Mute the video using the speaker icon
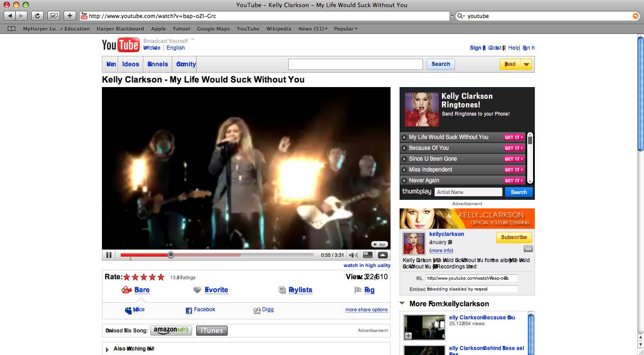Screen dimensions: 644x355 click(354, 255)
